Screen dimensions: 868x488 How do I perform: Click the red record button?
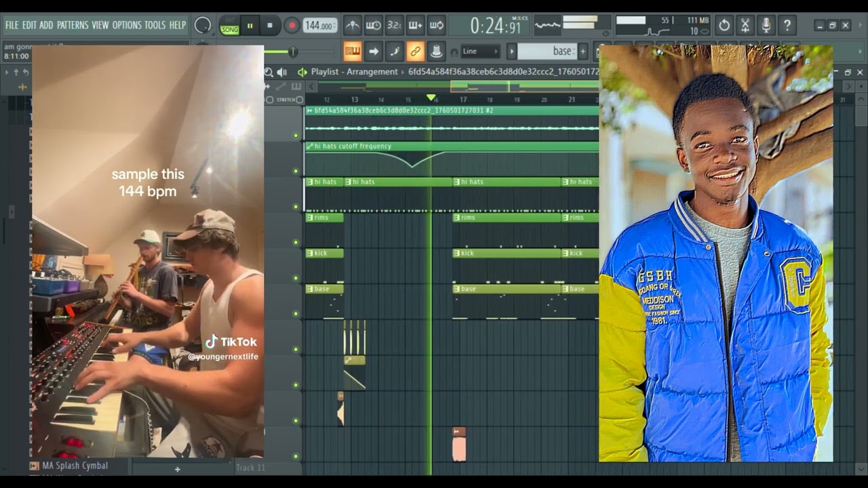[292, 26]
